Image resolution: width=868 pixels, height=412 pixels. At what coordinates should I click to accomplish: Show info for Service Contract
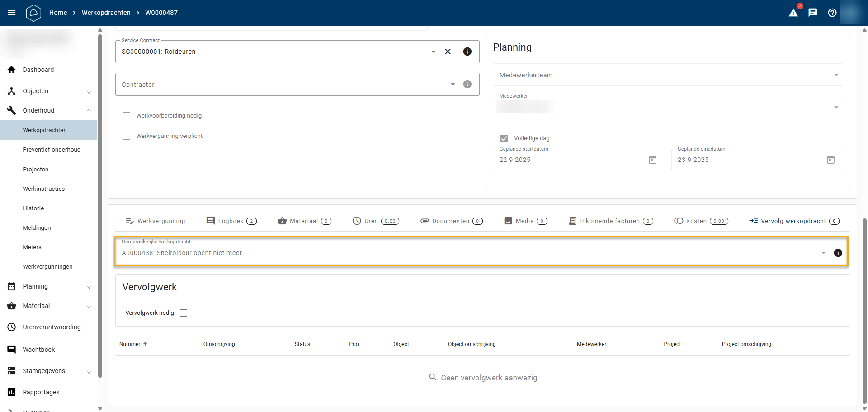(x=467, y=52)
